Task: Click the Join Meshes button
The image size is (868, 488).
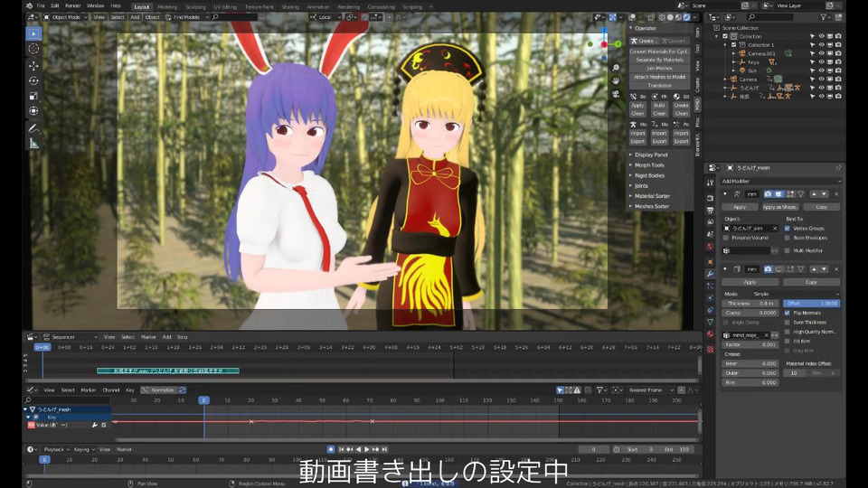Action: (659, 68)
